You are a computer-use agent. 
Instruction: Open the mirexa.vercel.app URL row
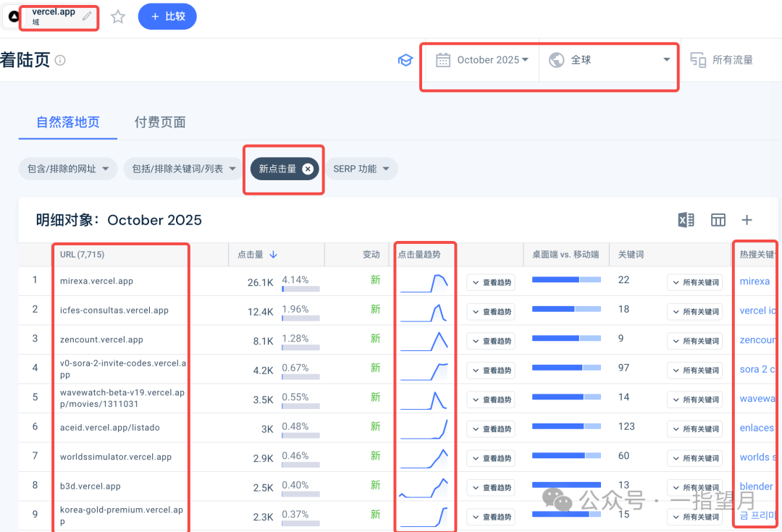click(x=97, y=282)
